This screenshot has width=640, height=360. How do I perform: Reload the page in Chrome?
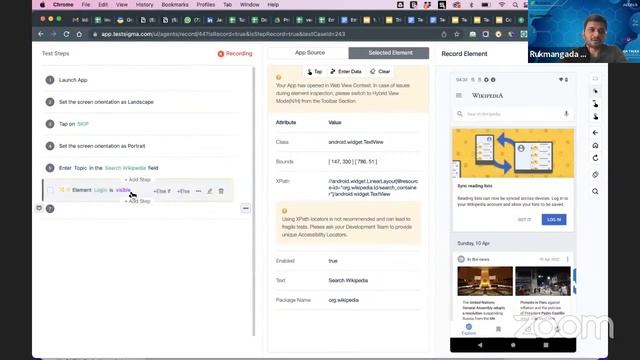[66, 34]
